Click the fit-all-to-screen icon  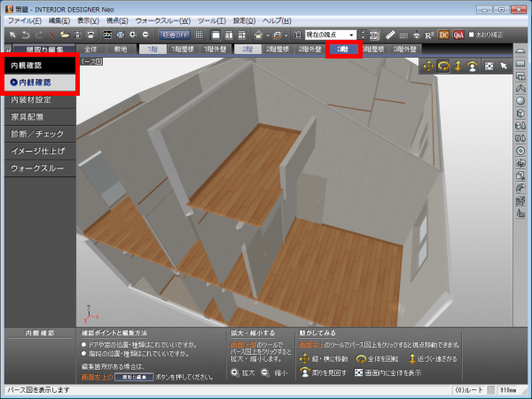coord(489,66)
